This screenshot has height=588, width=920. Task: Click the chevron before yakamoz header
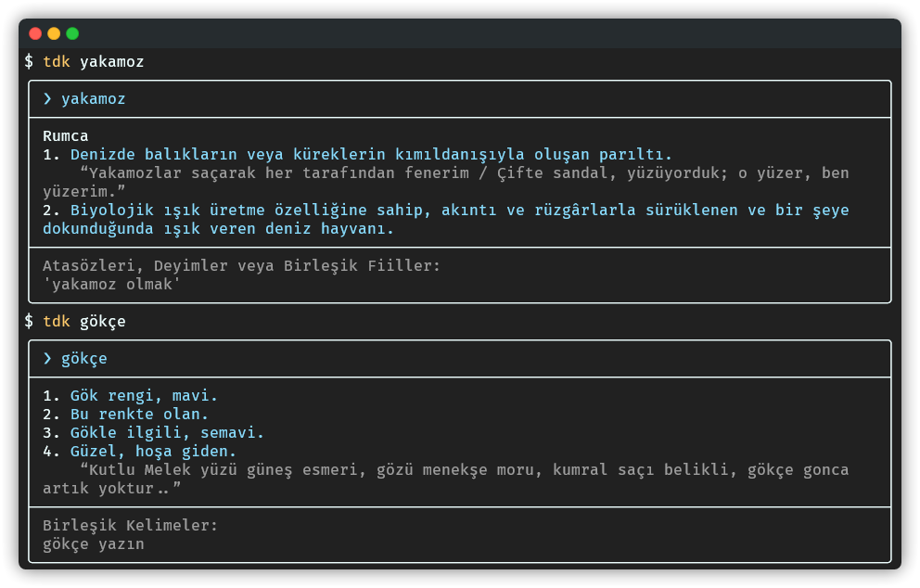47,99
